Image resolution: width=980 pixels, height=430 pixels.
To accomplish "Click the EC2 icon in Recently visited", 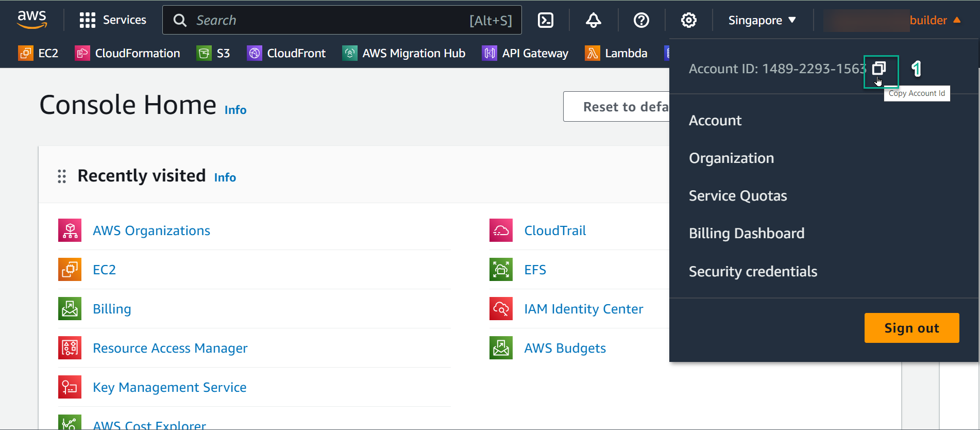I will click(70, 270).
